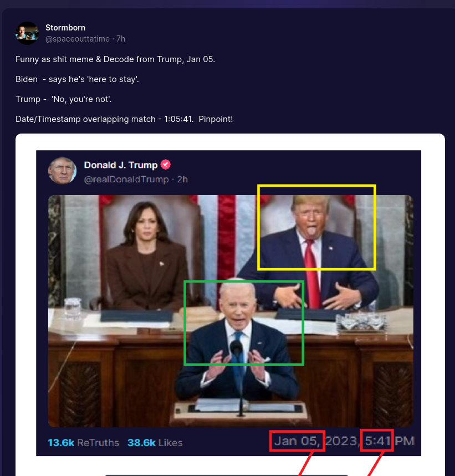Click the 2023 year text
Image resolution: width=455 pixels, height=476 pixels.
(x=341, y=441)
